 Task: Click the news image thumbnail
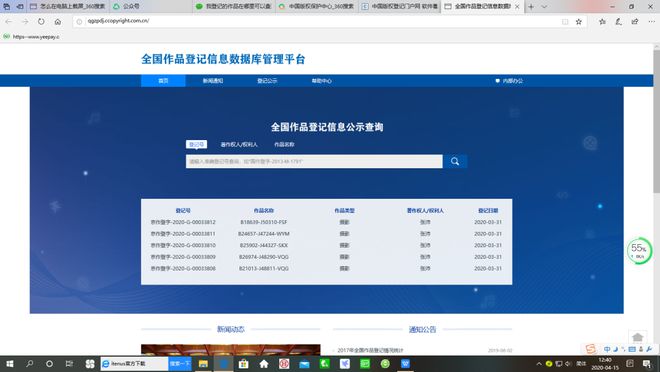point(231,350)
